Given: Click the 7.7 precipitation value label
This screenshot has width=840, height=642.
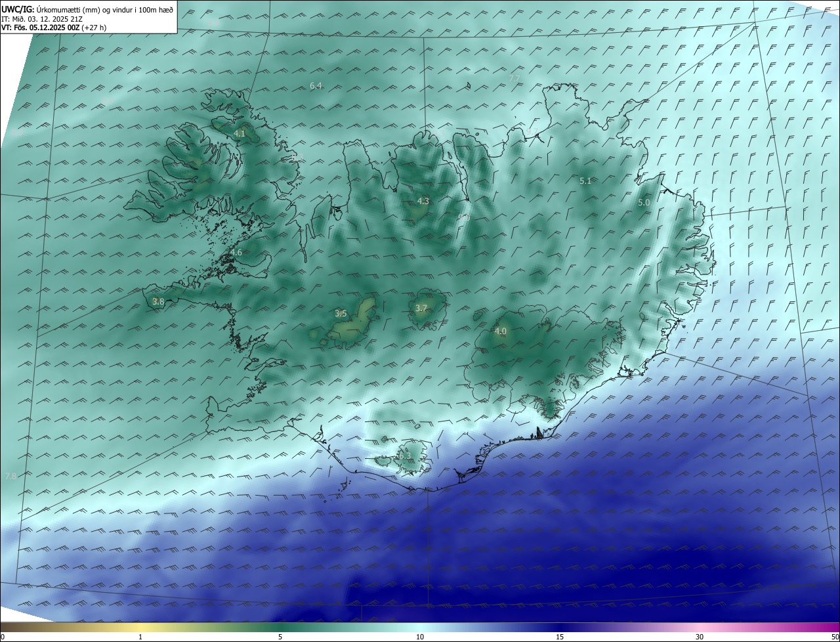Looking at the screenshot, I should 514,78.
